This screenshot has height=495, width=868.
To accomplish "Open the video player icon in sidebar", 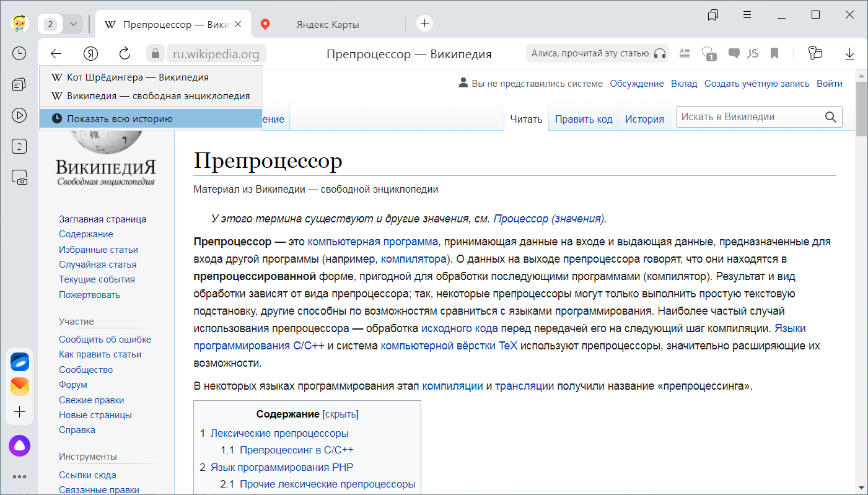I will coord(19,115).
